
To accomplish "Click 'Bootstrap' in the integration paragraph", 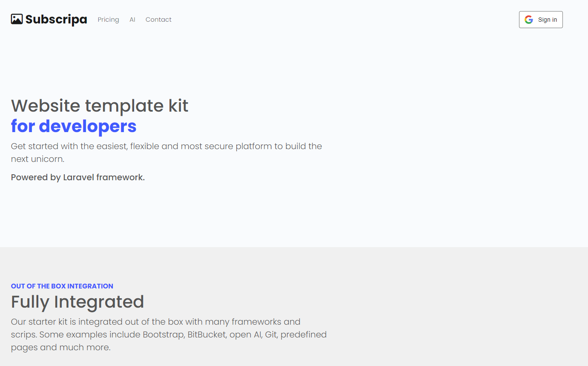I will pyautogui.click(x=163, y=334).
